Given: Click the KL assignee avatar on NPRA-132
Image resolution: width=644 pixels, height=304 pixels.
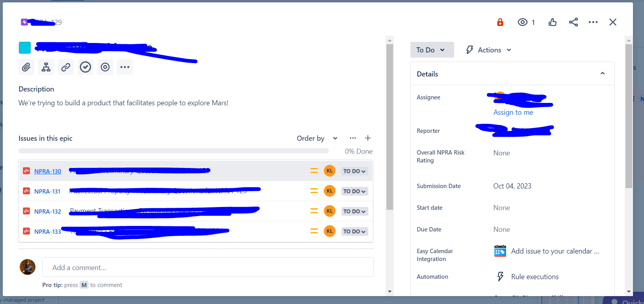Looking at the screenshot, I should pyautogui.click(x=330, y=211).
